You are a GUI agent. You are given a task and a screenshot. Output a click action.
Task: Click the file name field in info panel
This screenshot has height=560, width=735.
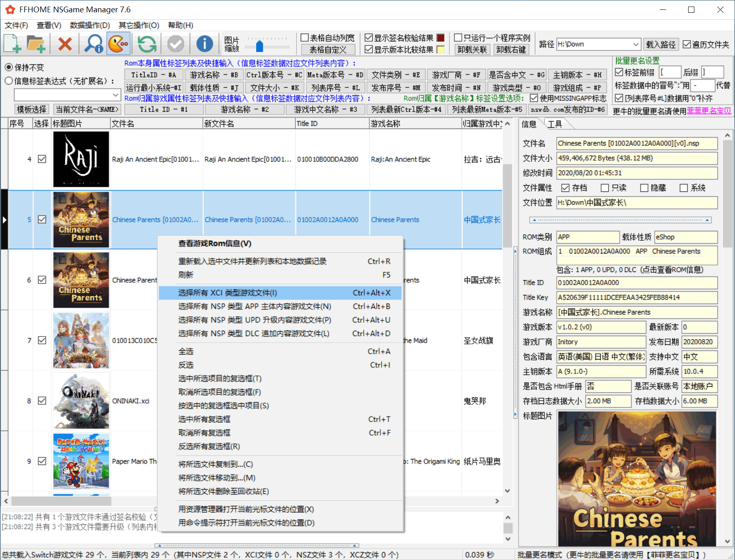pyautogui.click(x=637, y=143)
